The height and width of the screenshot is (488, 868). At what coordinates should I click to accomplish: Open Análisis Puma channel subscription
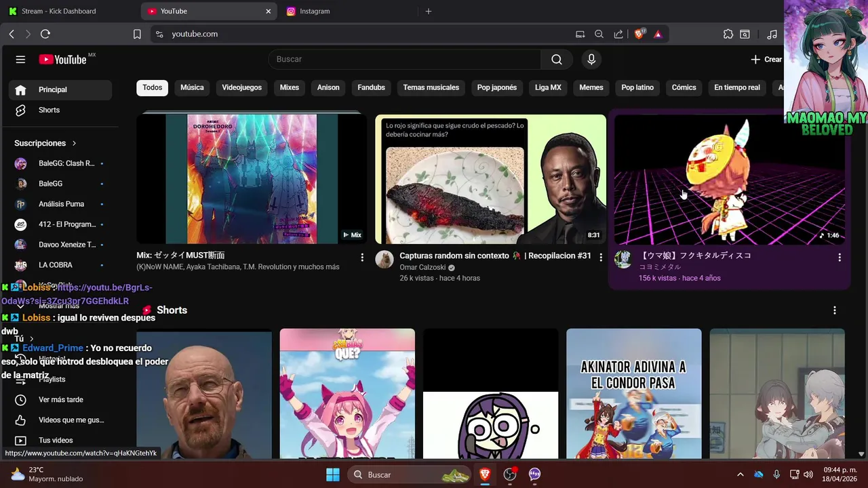coord(60,204)
